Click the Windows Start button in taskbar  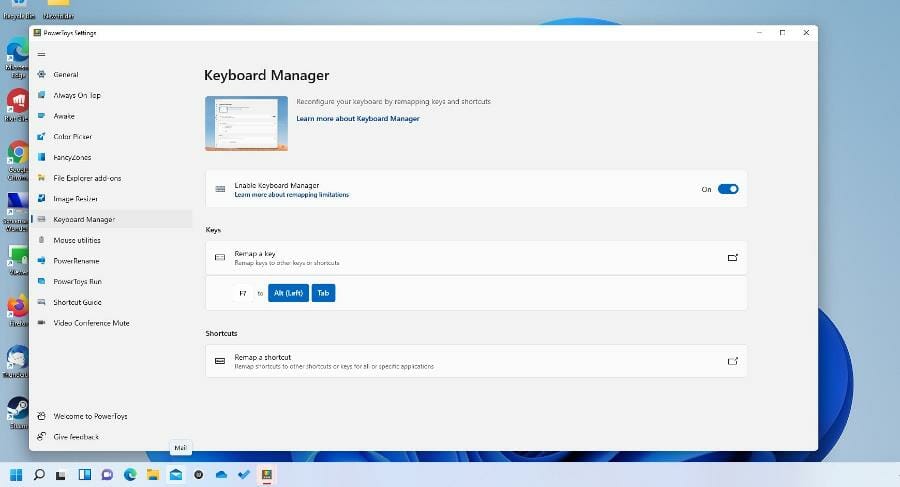16,474
